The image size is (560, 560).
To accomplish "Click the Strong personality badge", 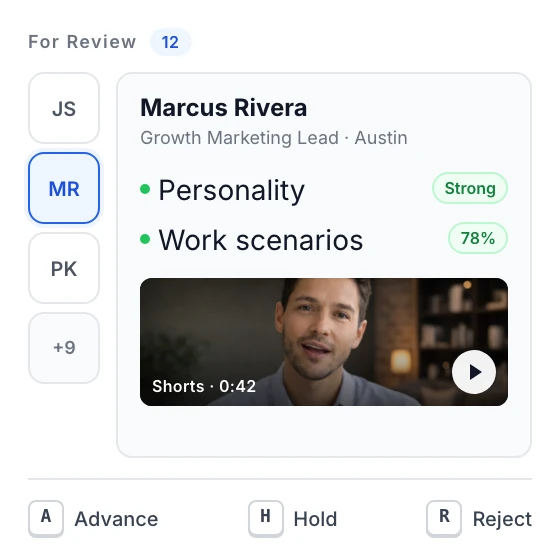I will point(470,188).
